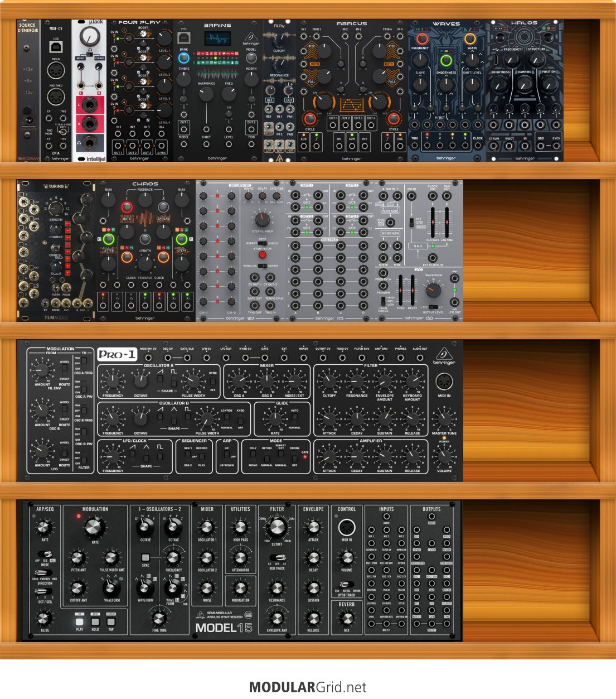
Task: Click the large filter CUTOFF knob on Model 15
Action: pyautogui.click(x=277, y=527)
